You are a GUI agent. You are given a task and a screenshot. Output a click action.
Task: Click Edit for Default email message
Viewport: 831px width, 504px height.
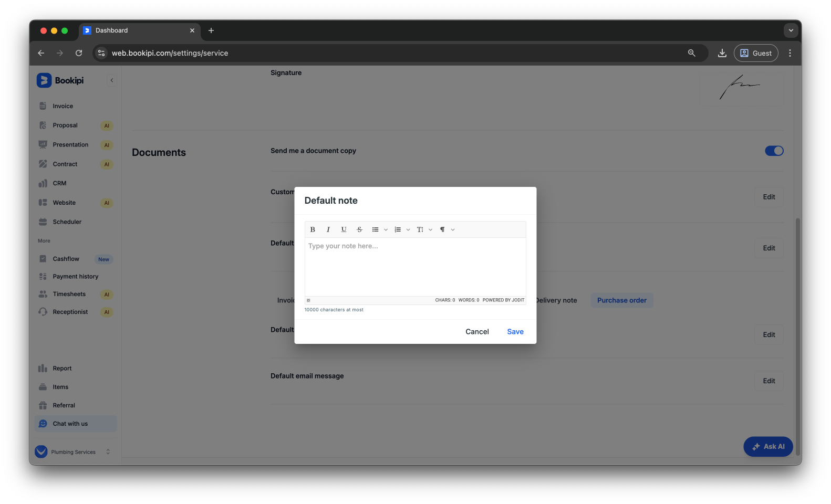[x=769, y=381]
